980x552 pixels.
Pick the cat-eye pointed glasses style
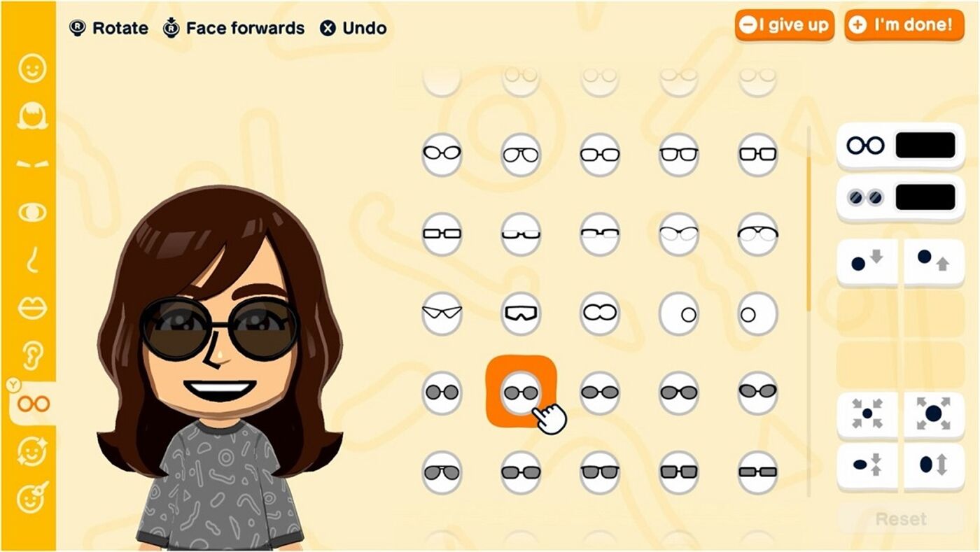442,313
